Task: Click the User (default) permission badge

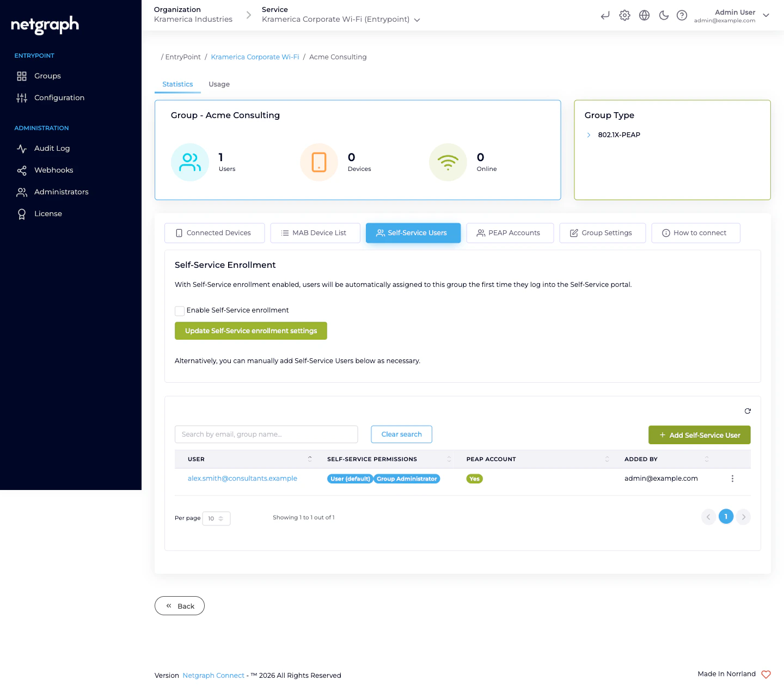Action: click(x=350, y=479)
